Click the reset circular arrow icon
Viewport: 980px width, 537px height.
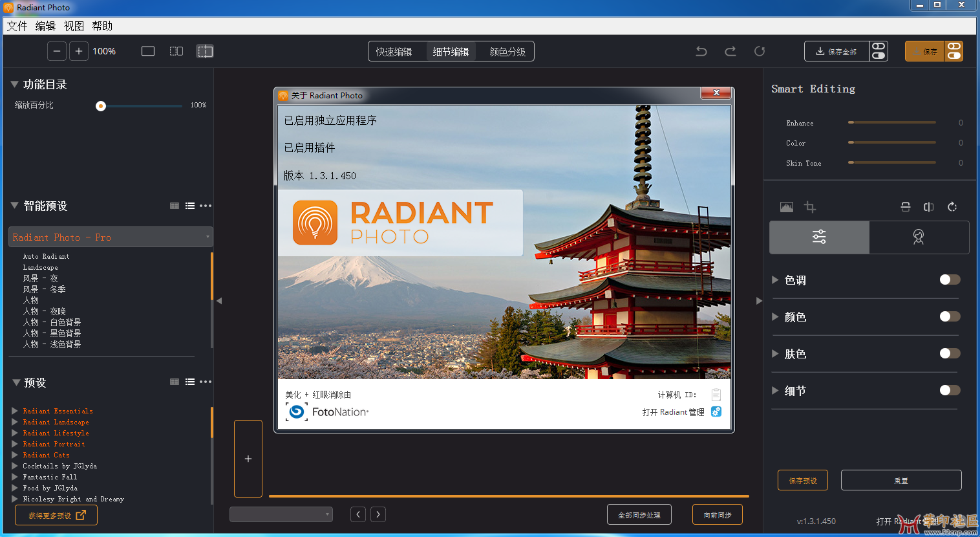pos(760,51)
